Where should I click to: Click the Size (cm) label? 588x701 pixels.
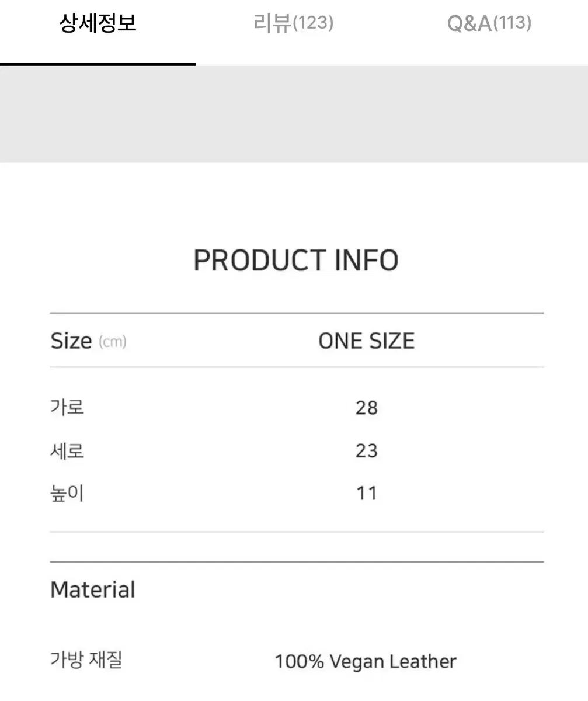point(89,341)
